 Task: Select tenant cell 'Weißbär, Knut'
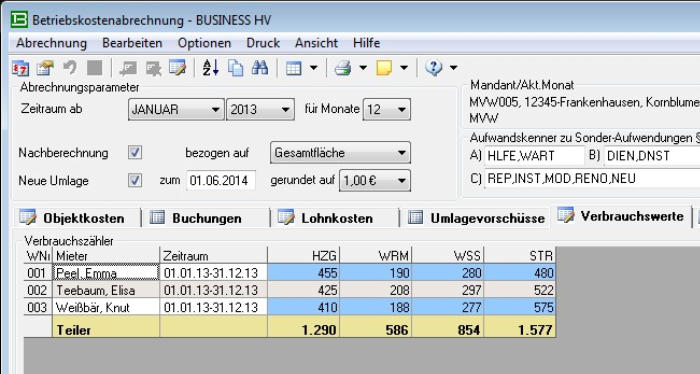click(x=106, y=307)
